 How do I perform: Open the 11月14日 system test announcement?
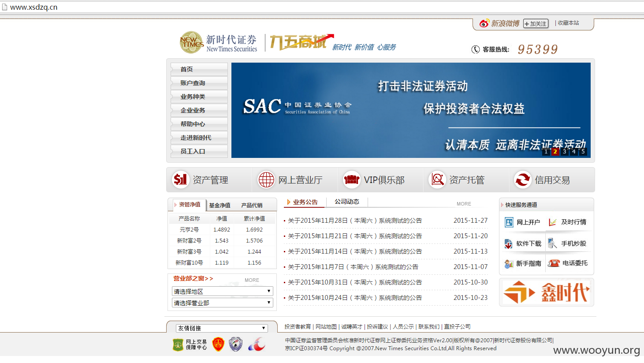(x=355, y=251)
